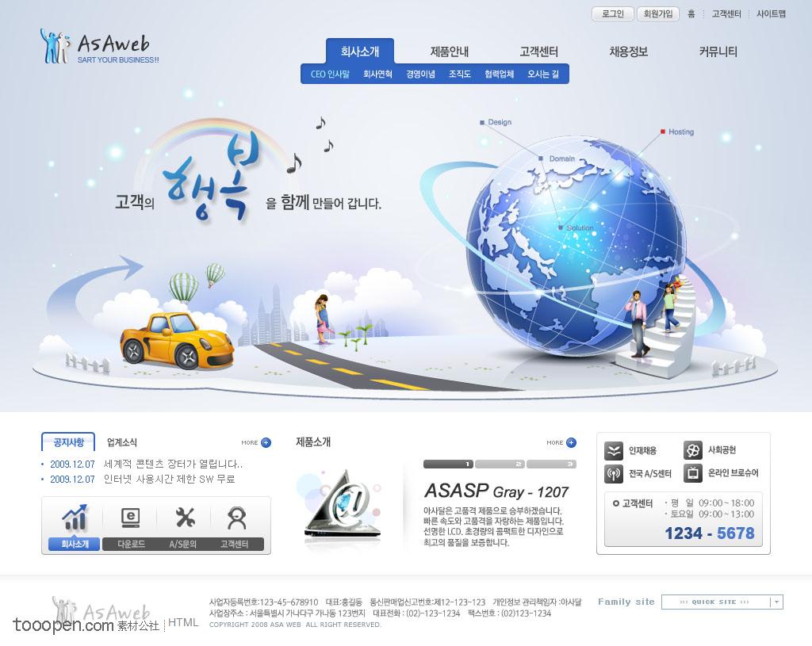Select the 조직도 submenu item

pyautogui.click(x=460, y=74)
